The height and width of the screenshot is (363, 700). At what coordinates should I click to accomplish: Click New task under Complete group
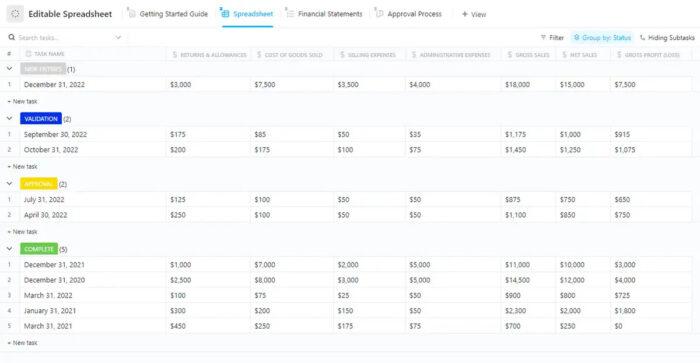coord(23,343)
